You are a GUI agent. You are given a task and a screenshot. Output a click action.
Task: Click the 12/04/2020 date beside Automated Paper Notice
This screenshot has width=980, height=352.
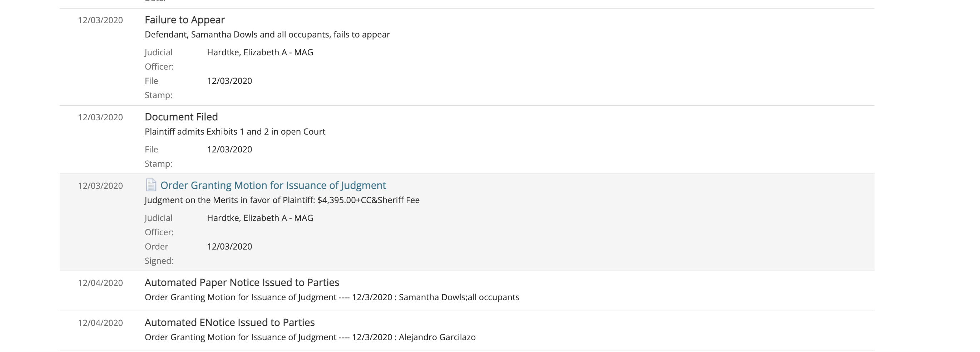click(x=100, y=283)
